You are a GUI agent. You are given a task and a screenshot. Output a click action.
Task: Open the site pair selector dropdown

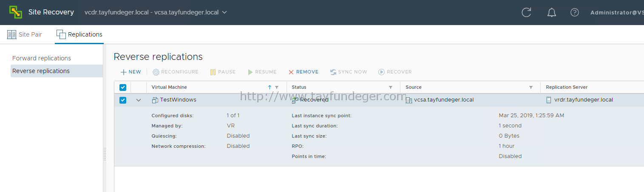coord(156,12)
